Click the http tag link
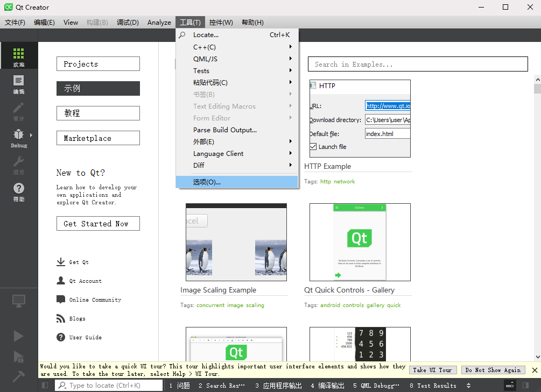This screenshot has height=392, width=541. coord(325,181)
